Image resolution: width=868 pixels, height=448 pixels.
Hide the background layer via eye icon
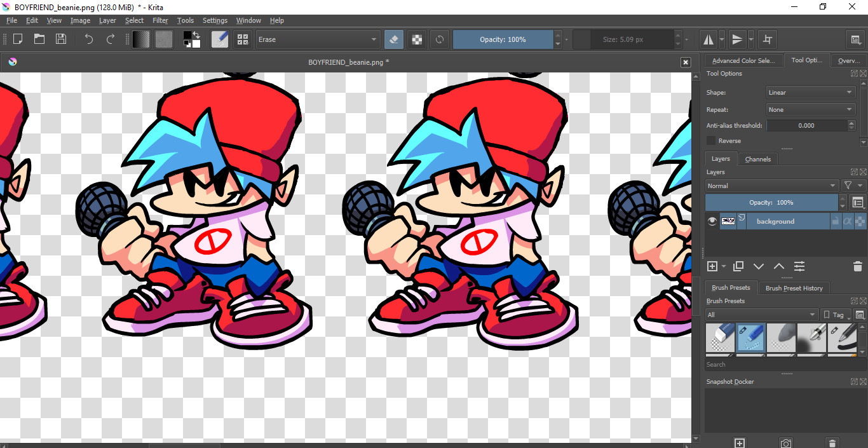tap(712, 221)
